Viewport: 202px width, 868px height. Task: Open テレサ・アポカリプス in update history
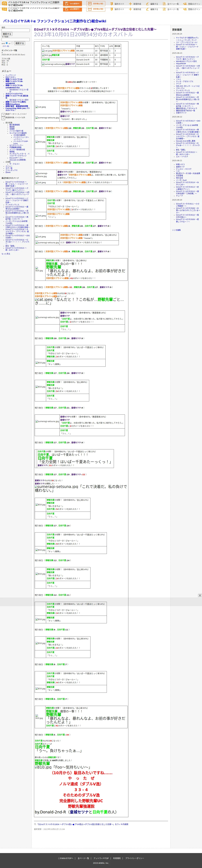[x=185, y=81]
